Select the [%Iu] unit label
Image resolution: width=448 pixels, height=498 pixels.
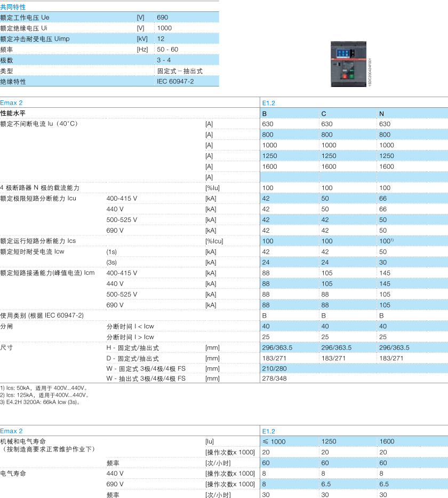[x=213, y=188]
